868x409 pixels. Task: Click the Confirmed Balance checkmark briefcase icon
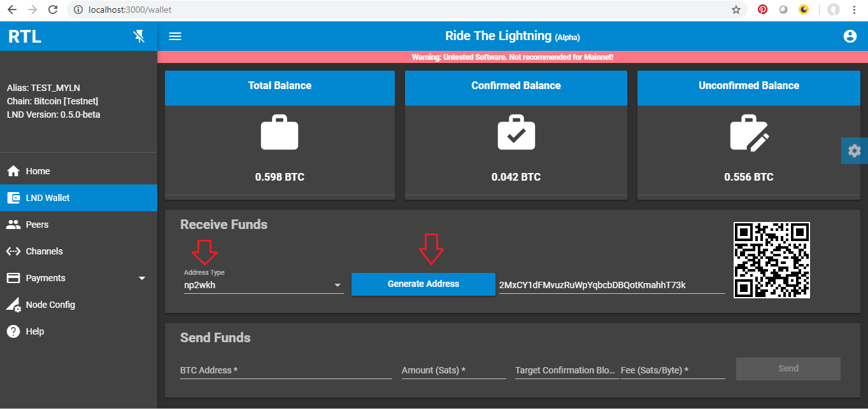click(516, 133)
